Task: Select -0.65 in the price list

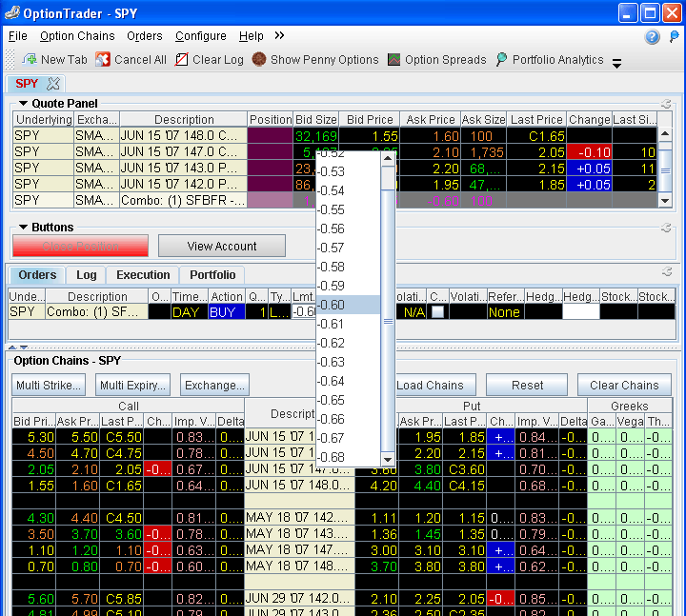Action: click(x=332, y=400)
